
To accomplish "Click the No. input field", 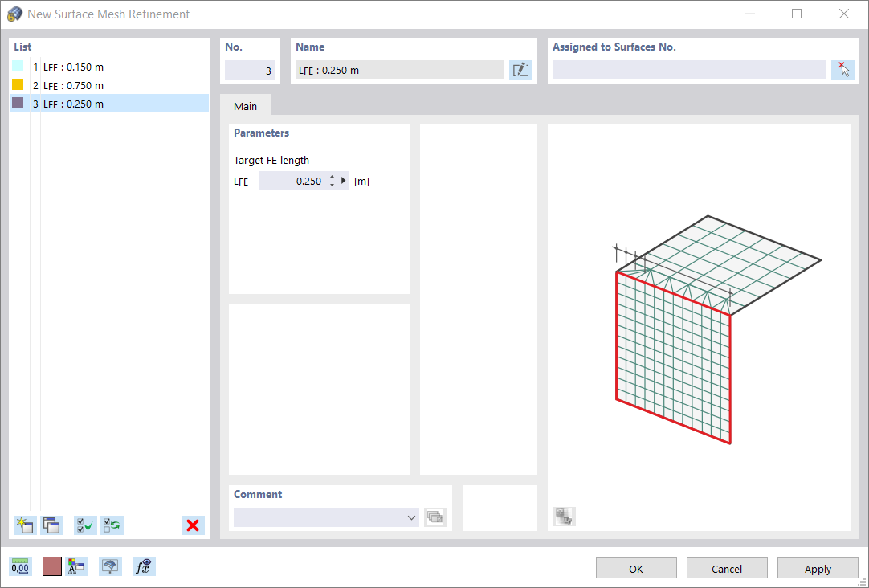I will click(250, 71).
